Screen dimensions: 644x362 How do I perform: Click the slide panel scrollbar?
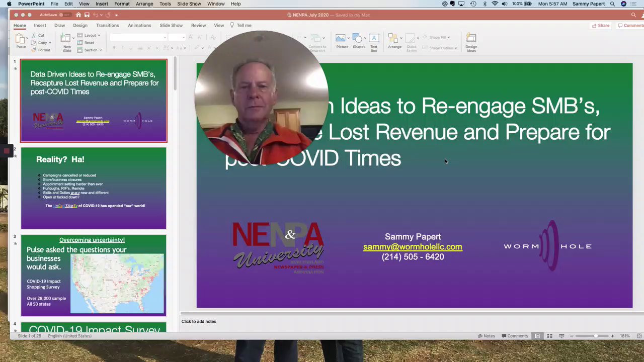[x=175, y=74]
